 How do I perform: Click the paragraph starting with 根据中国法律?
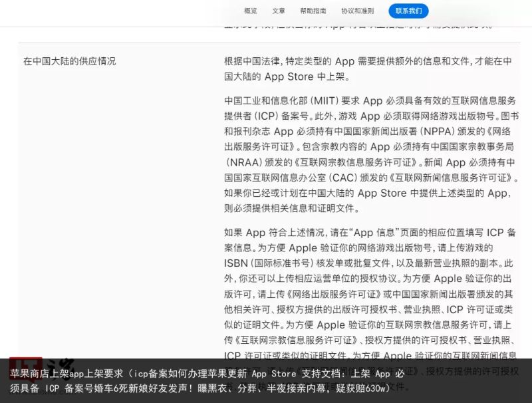pyautogui.click(x=368, y=69)
